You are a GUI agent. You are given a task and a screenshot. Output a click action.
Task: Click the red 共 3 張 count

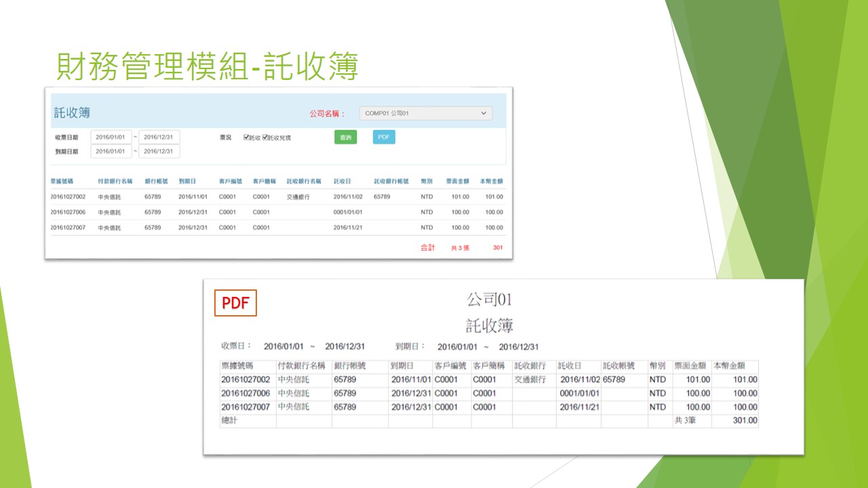point(460,248)
